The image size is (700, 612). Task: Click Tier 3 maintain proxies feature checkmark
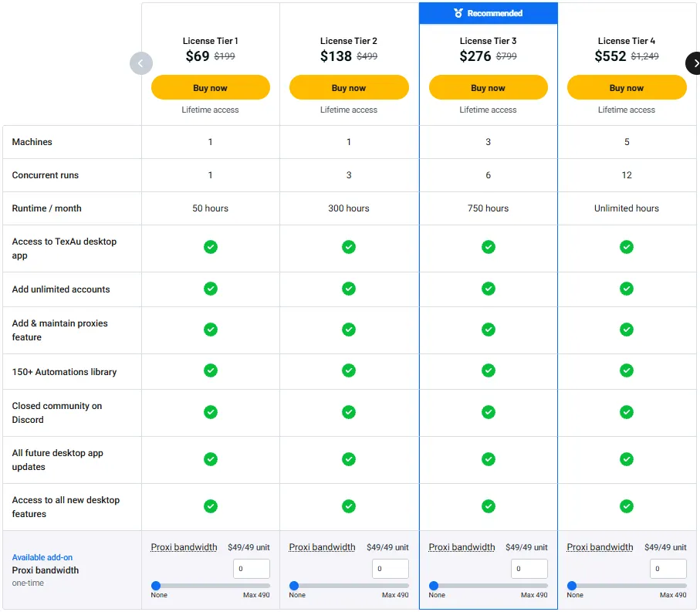488,330
